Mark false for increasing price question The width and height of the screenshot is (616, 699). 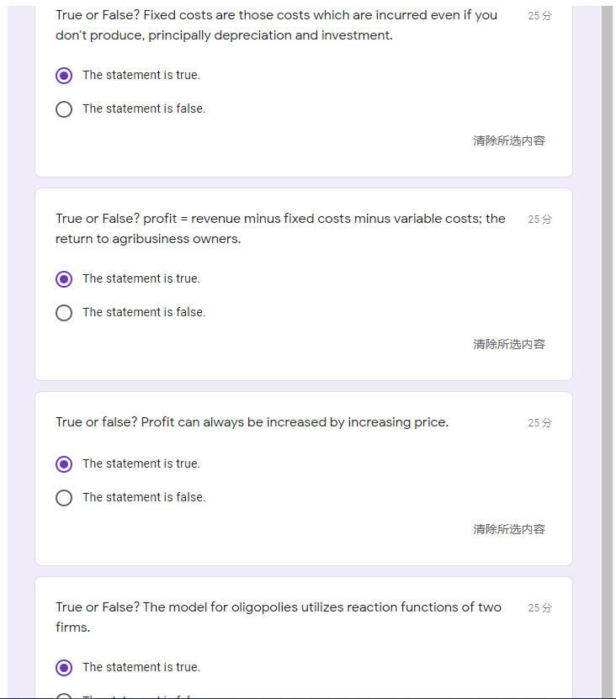64,498
